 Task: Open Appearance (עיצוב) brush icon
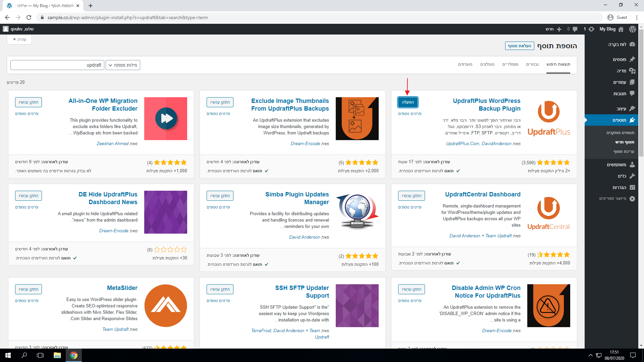632,109
